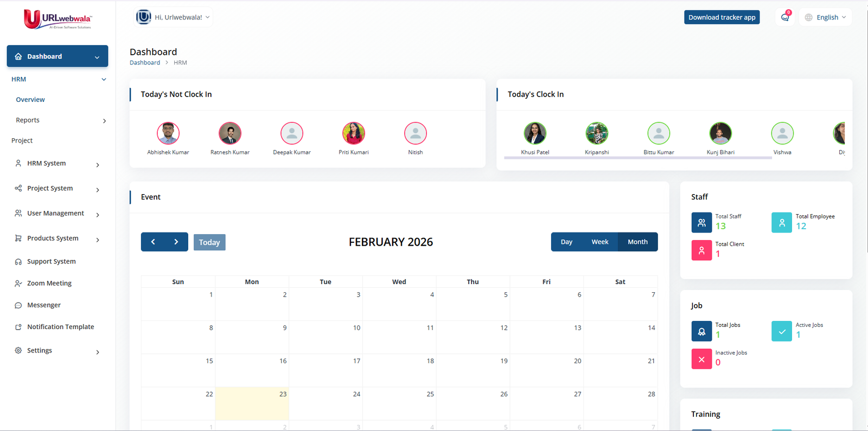Open Khusi Patel's profile avatar
868x431 pixels.
coord(535,133)
